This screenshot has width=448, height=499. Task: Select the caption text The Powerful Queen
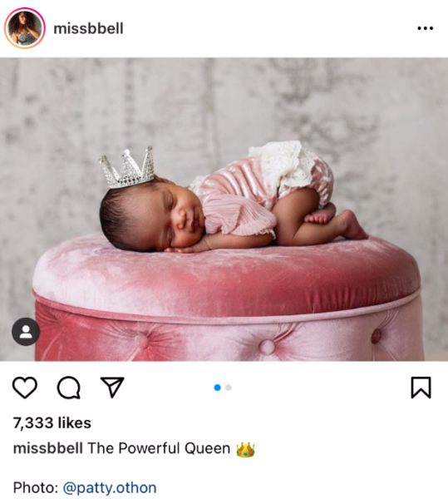159,448
